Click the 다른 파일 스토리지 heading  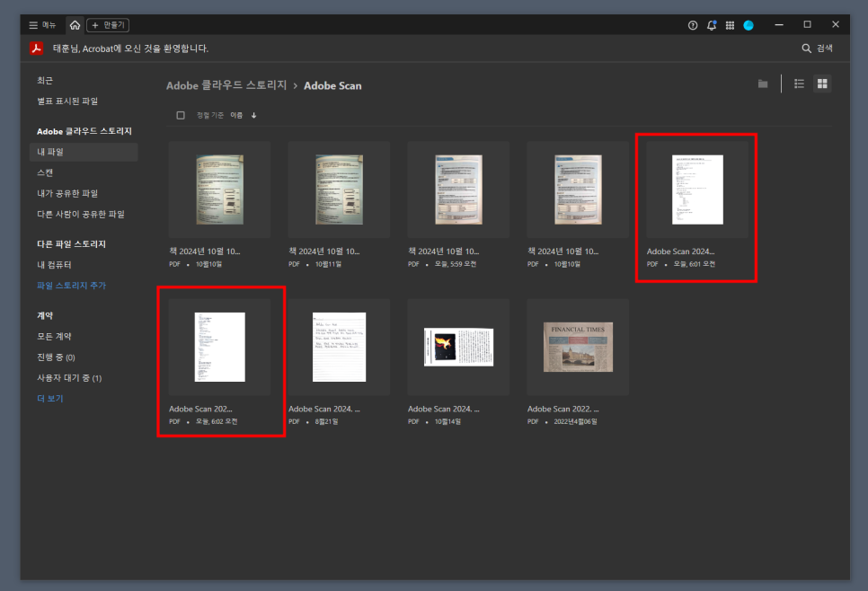pyautogui.click(x=71, y=244)
